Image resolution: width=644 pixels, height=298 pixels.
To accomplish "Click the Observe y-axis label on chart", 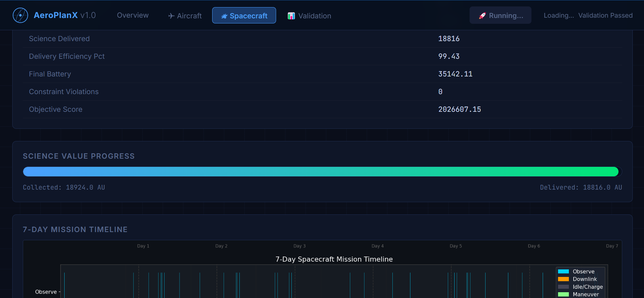I will (x=46, y=292).
